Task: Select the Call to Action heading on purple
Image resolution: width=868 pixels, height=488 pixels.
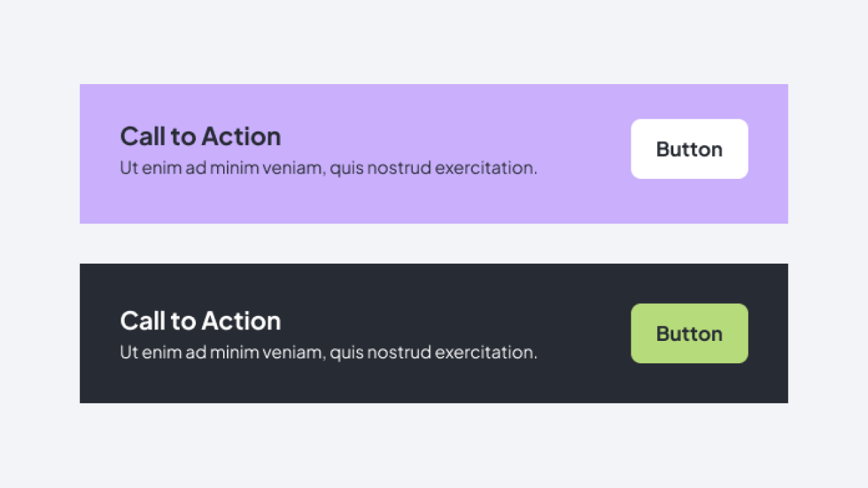Action: [200, 137]
